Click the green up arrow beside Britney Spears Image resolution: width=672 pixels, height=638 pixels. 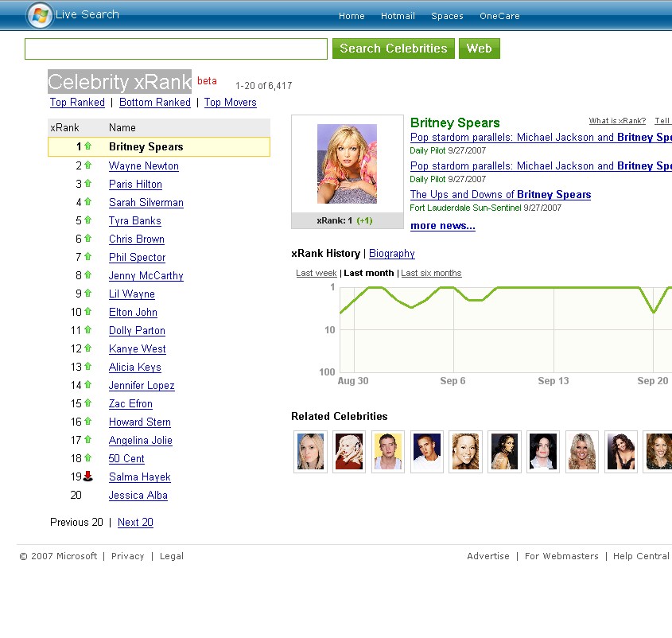click(x=87, y=146)
